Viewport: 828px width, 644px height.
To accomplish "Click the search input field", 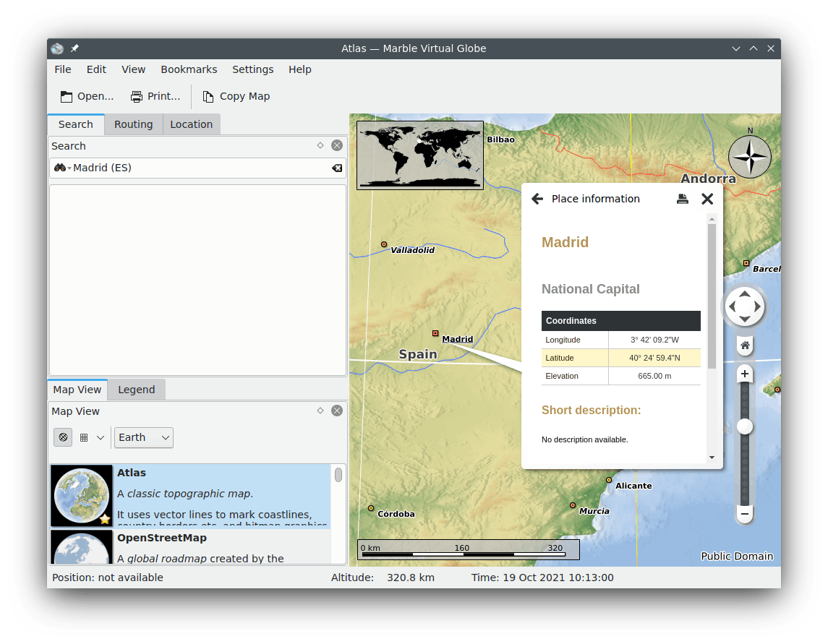I will [x=198, y=168].
